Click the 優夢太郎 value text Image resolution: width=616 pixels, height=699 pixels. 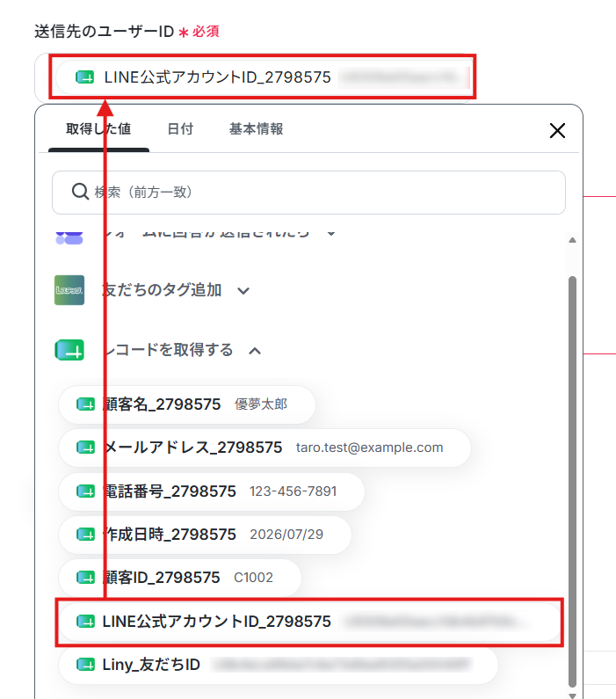coord(261,404)
